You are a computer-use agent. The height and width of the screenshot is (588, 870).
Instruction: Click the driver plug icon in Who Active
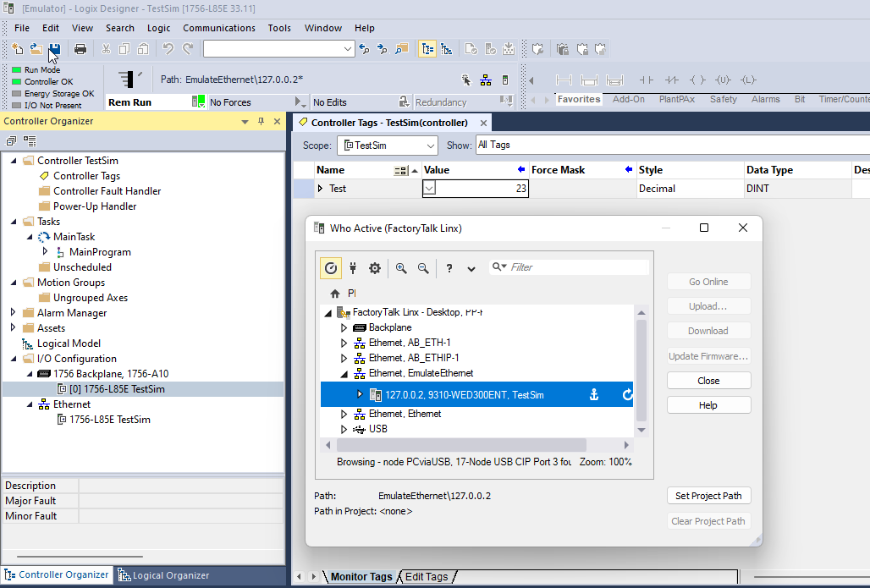353,268
